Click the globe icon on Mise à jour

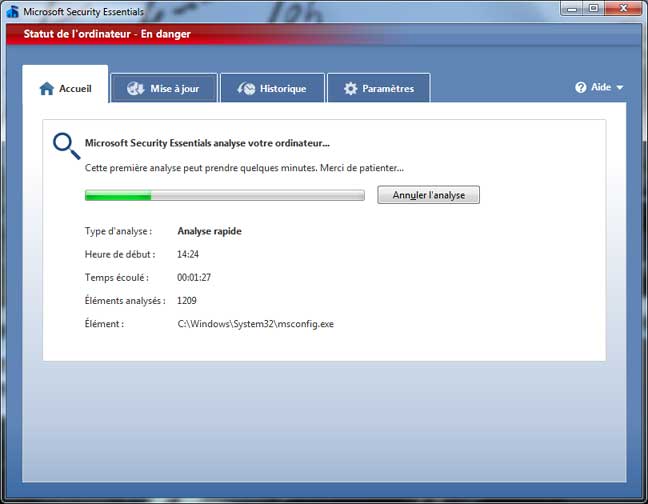[x=136, y=88]
